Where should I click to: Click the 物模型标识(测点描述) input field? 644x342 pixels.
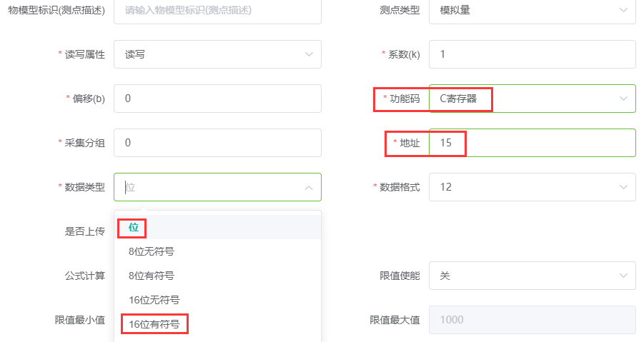(x=217, y=11)
